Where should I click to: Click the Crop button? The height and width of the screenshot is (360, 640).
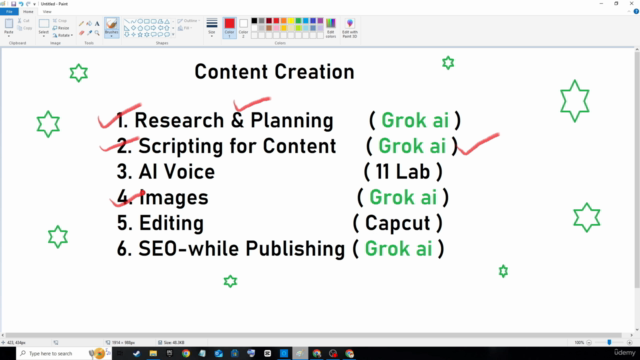[x=60, y=21]
